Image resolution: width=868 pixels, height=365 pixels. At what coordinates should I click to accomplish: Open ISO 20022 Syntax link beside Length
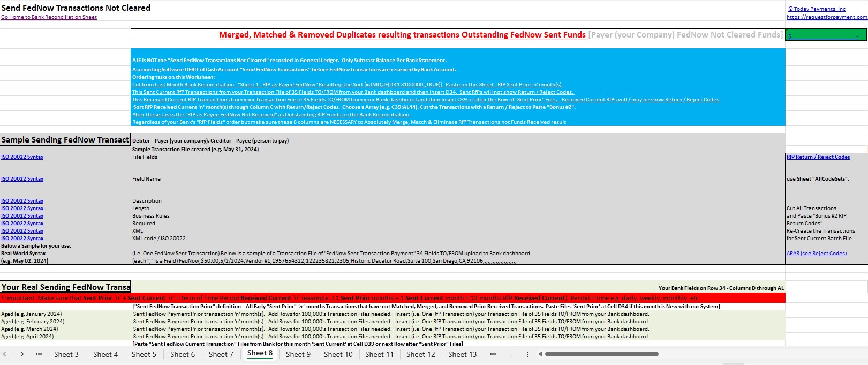click(x=22, y=208)
